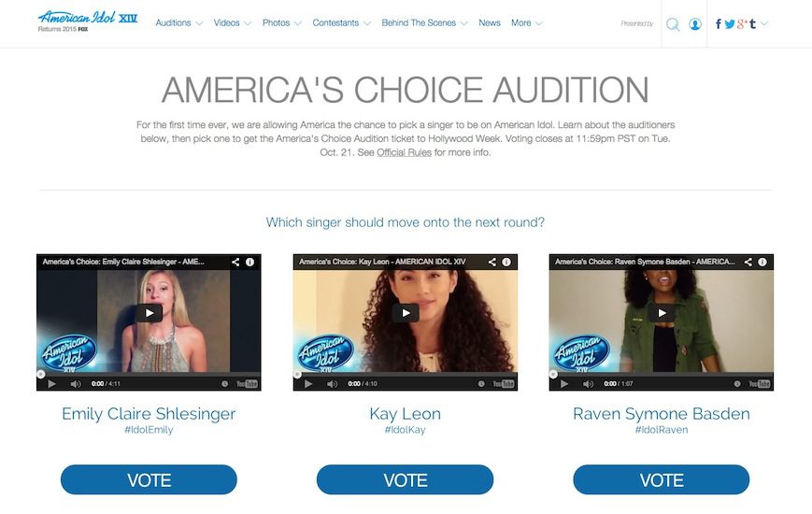Click the American Idol XIV logo
This screenshot has height=514, width=812.
point(88,21)
